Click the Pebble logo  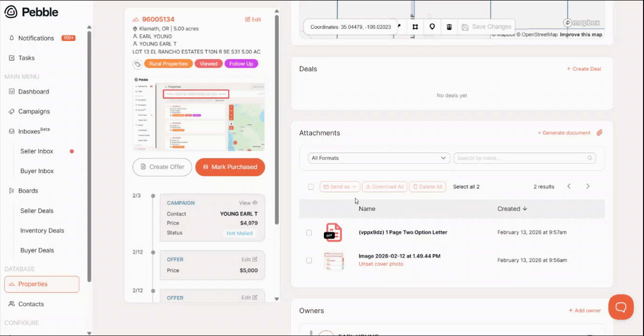coord(31,12)
